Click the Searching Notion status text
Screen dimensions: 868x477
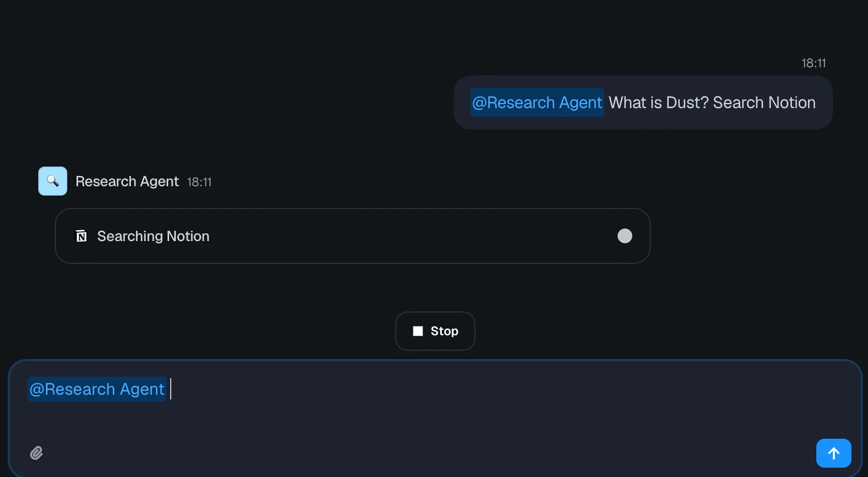(x=153, y=236)
